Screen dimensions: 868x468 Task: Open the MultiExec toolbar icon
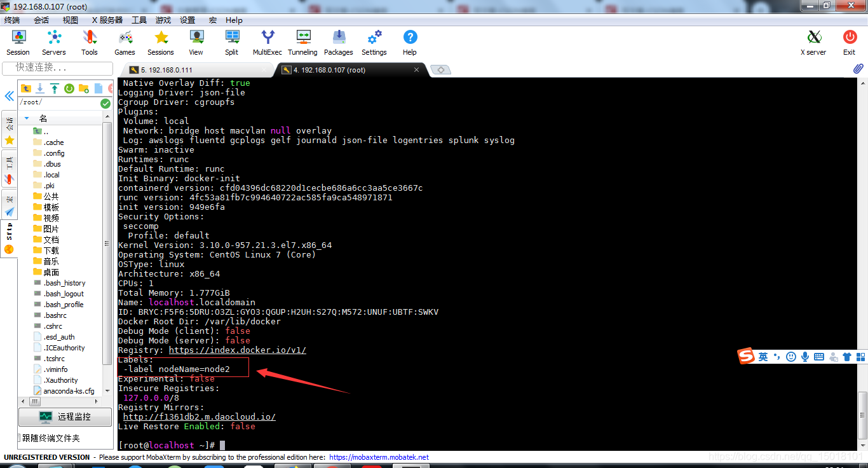[x=267, y=42]
